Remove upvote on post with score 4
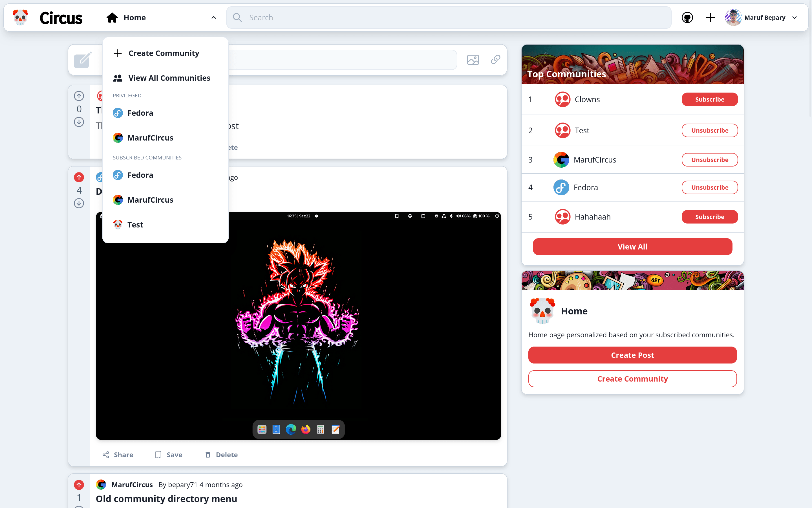812x508 pixels. pyautogui.click(x=79, y=178)
